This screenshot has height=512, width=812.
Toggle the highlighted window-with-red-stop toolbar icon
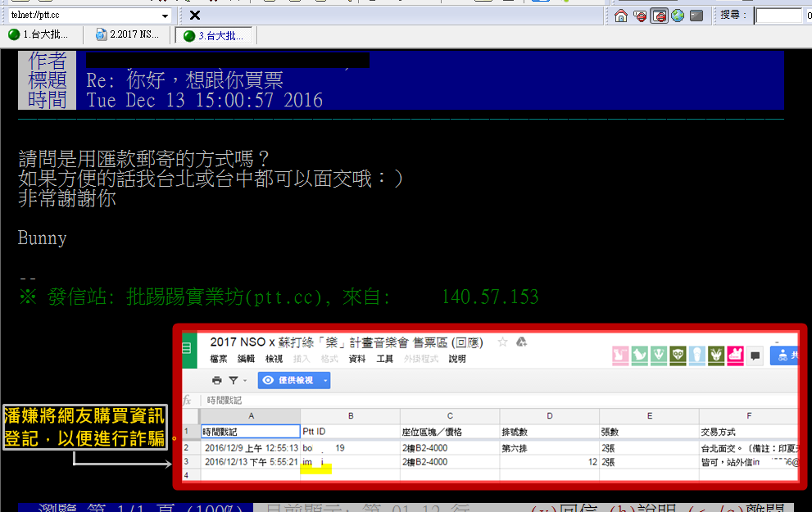(x=660, y=16)
